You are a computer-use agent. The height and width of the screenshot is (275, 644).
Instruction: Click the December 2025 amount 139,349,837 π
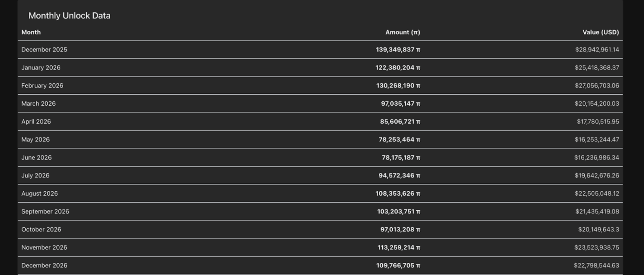point(398,50)
